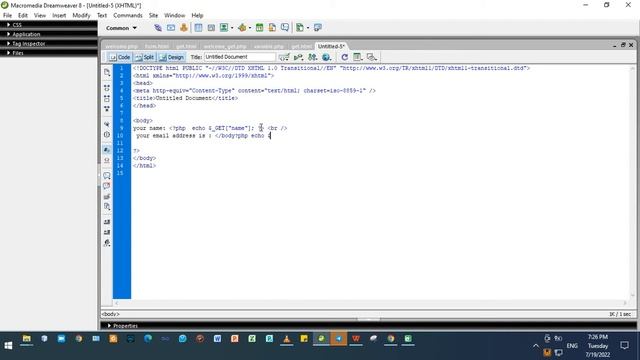Open Recent Snippets icon

click(x=107, y=207)
